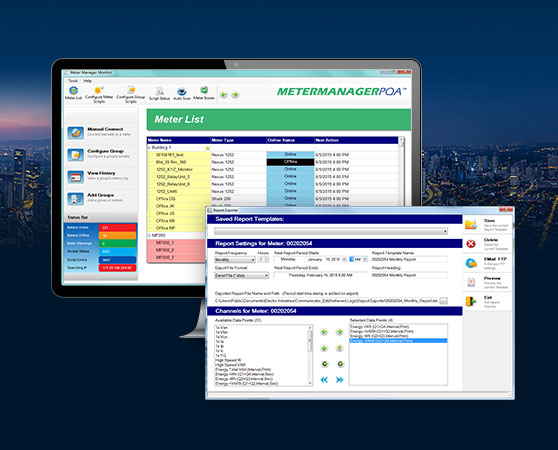Click the Exit Report Exporter icon
The height and width of the screenshot is (450, 558).
471,301
